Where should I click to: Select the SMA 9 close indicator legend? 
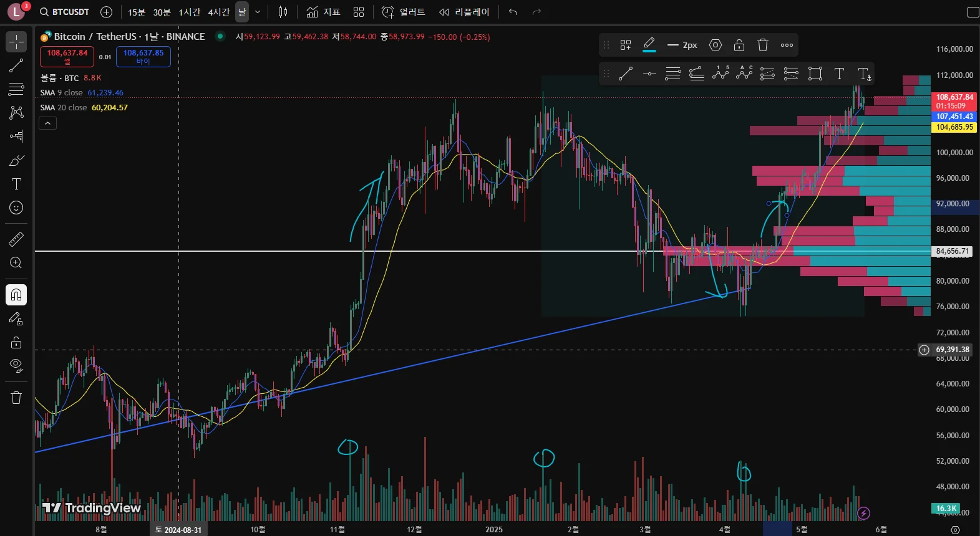pyautogui.click(x=82, y=92)
